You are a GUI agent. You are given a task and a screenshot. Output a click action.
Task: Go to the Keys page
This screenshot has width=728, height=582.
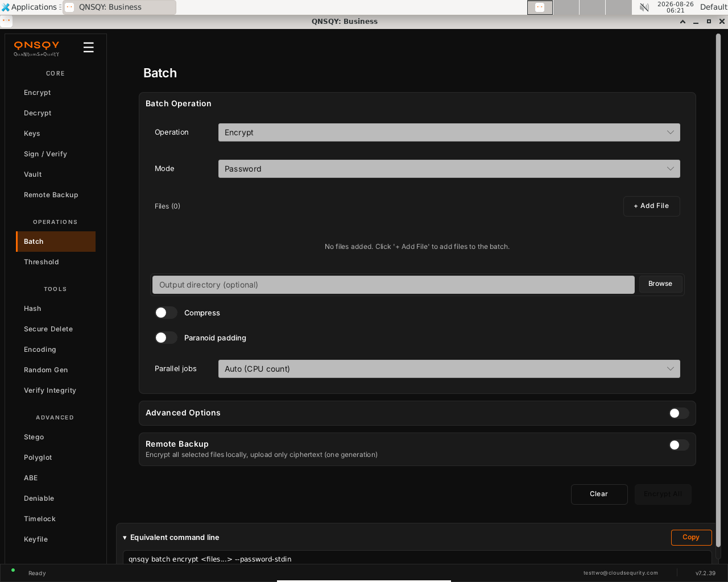(x=56, y=134)
